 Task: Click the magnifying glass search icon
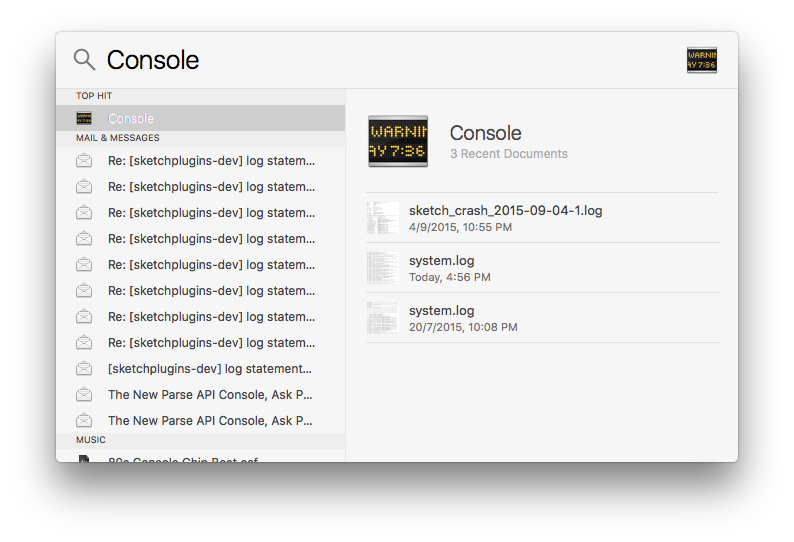coord(85,60)
